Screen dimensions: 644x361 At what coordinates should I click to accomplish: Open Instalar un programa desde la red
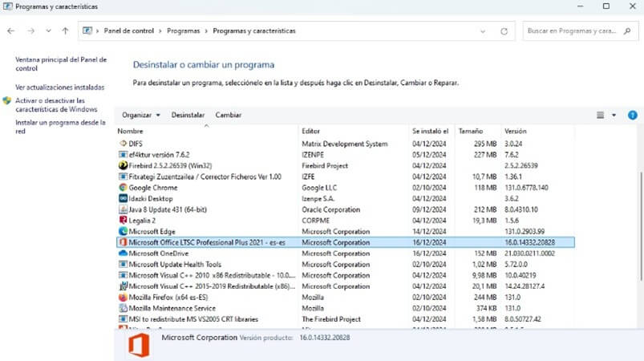click(x=60, y=127)
